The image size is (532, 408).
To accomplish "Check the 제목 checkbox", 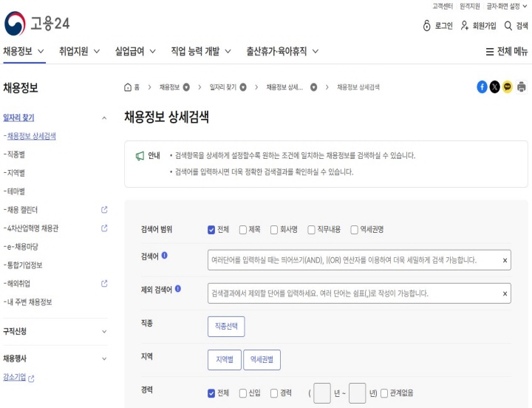I will tap(243, 230).
